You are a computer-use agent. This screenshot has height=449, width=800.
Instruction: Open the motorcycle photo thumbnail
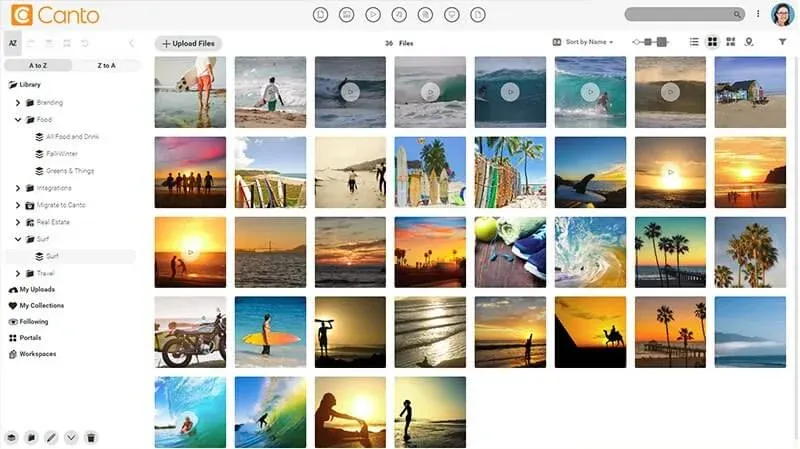pyautogui.click(x=190, y=332)
